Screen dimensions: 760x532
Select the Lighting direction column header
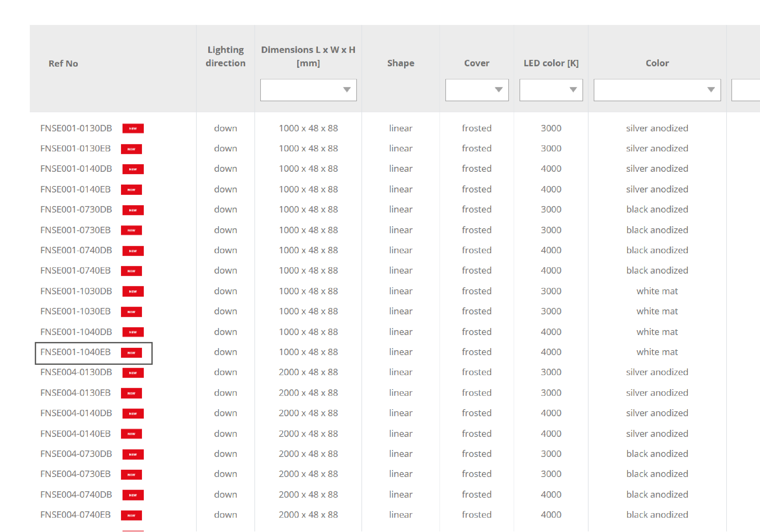(226, 56)
